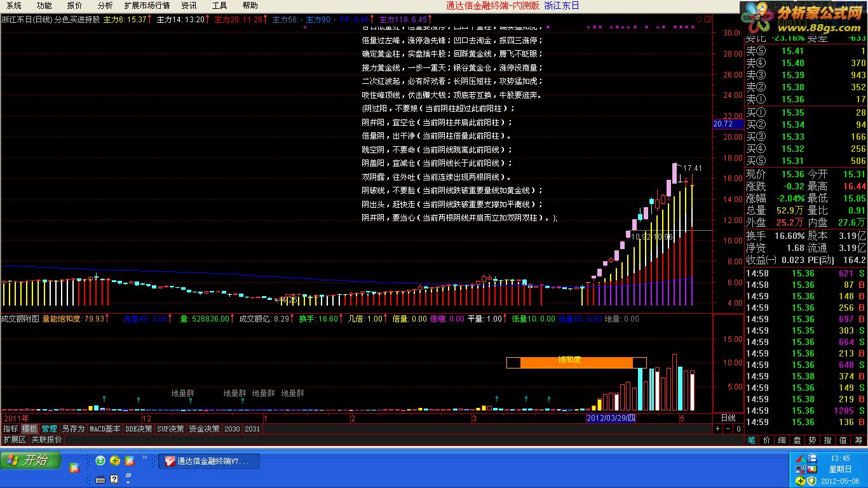Click the 卖⑤ ask price 15.41
This screenshot has width=868, height=488.
[792, 51]
